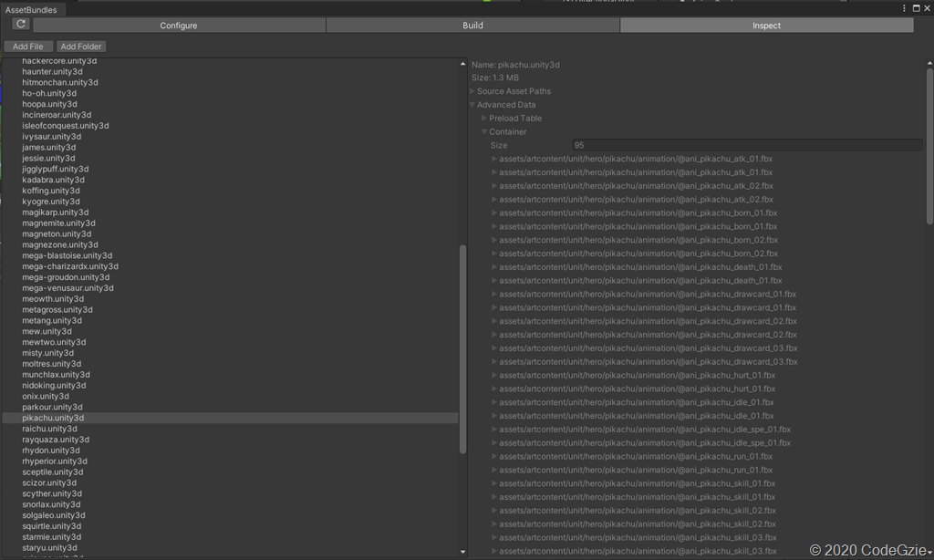Select mega-blastoise.unity3d bundle

click(x=67, y=255)
